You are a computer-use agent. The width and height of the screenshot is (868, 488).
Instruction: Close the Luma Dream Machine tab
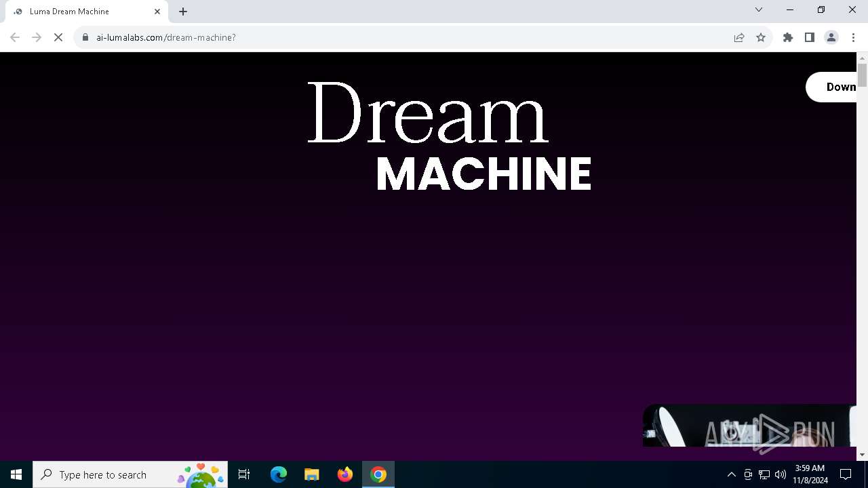click(157, 12)
